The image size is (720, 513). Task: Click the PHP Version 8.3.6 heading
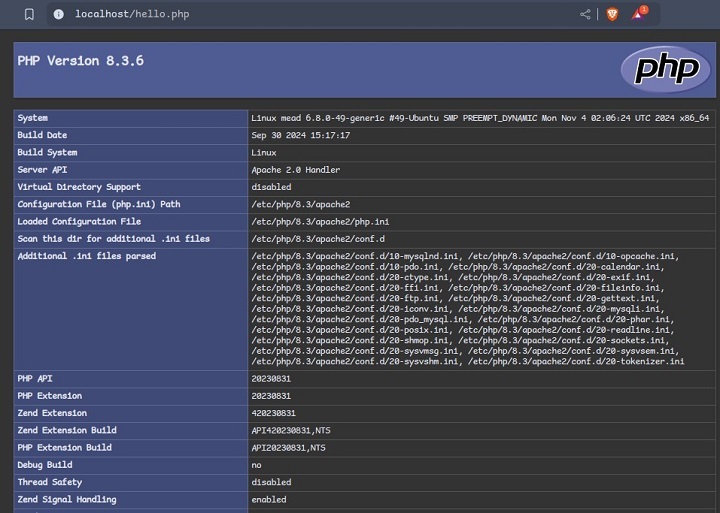81,61
